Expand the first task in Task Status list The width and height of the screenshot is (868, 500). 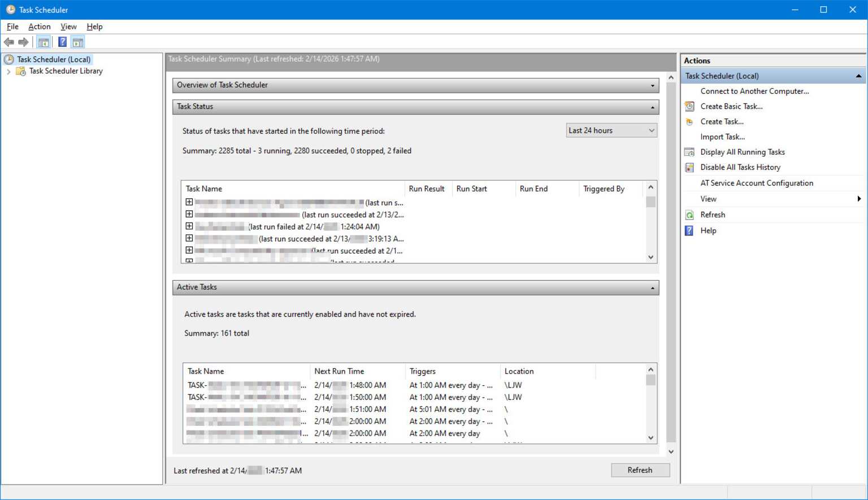point(189,202)
